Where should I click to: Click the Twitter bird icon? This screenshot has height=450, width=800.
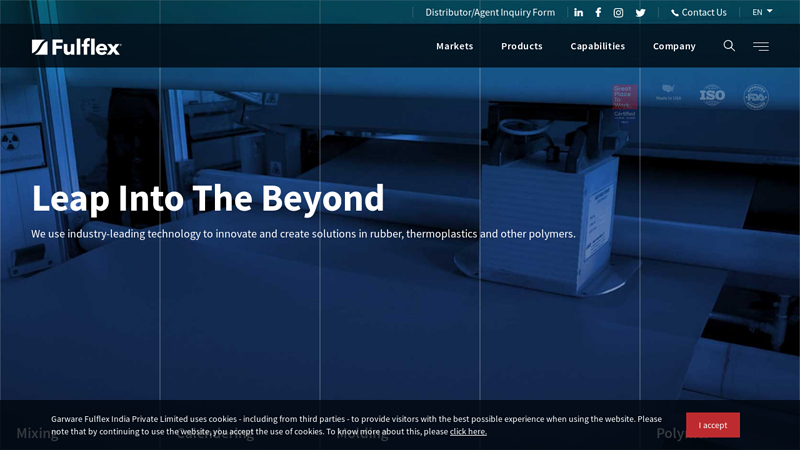(x=640, y=12)
